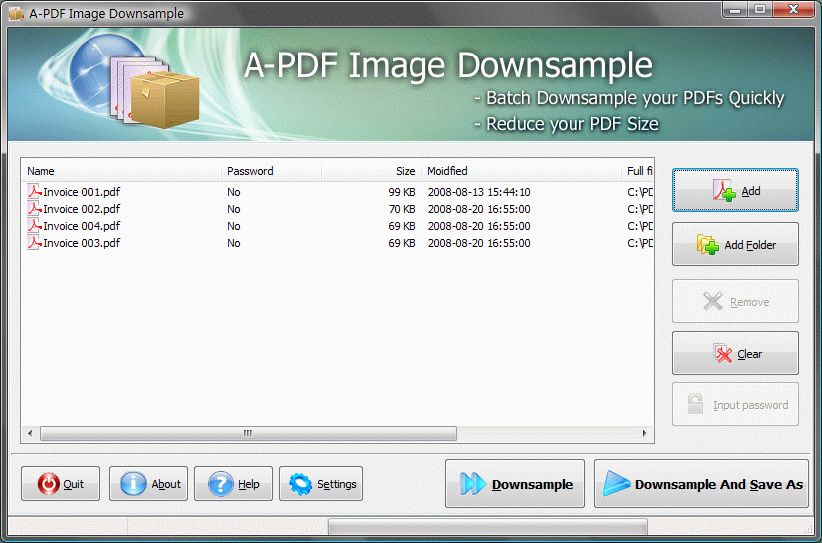Click the horizontal scrollbar's right arrow

[x=644, y=433]
